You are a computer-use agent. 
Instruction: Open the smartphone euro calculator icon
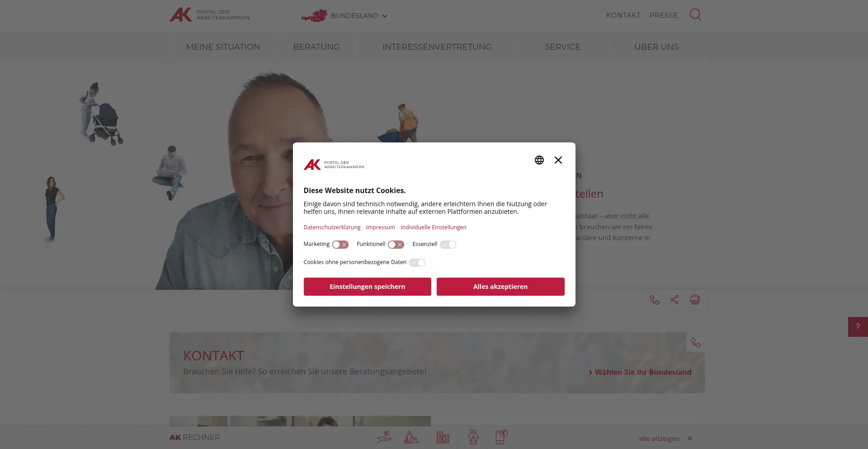tap(501, 437)
